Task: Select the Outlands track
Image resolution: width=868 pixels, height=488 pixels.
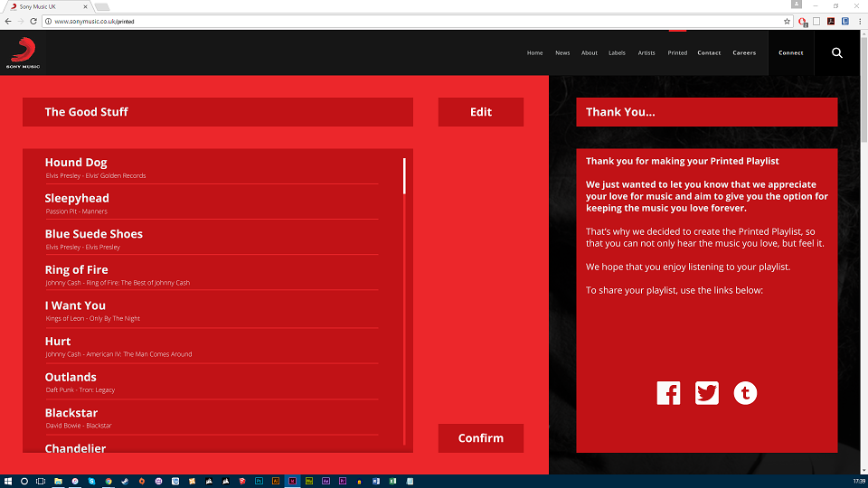Action: 212,382
